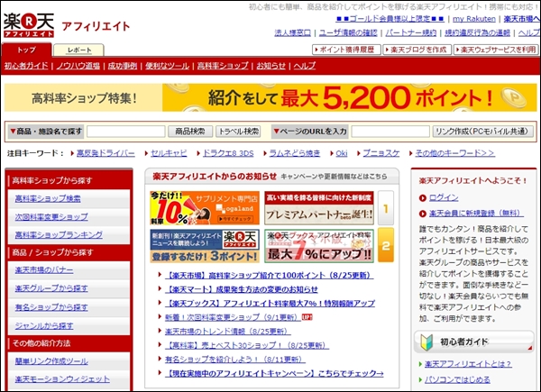Viewport: 541px width, 392px height.
Task: Click the Rakuten Affiliate logo
Action: click(x=29, y=25)
